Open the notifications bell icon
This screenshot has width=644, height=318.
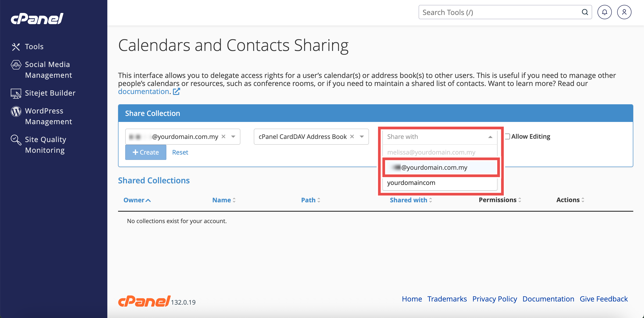click(x=604, y=12)
